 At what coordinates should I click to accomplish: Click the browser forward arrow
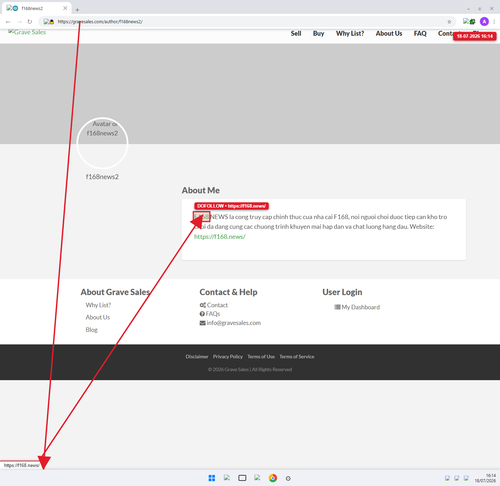pos(19,22)
